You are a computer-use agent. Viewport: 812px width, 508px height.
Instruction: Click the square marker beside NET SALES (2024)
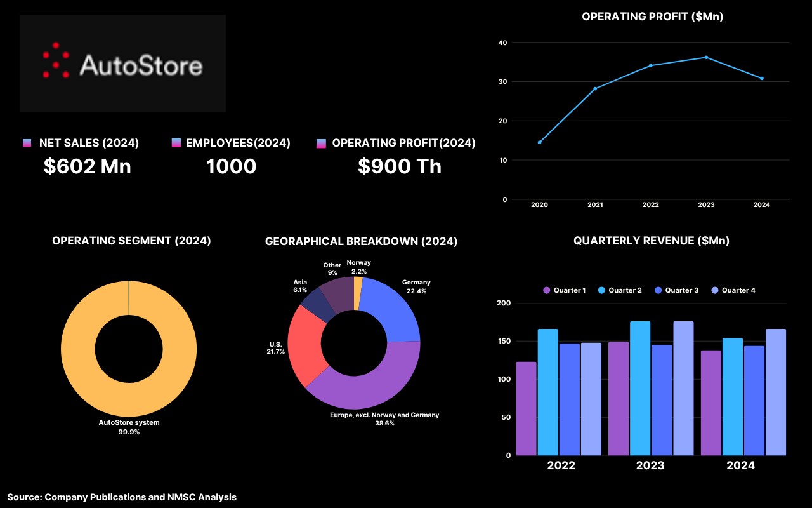27,144
